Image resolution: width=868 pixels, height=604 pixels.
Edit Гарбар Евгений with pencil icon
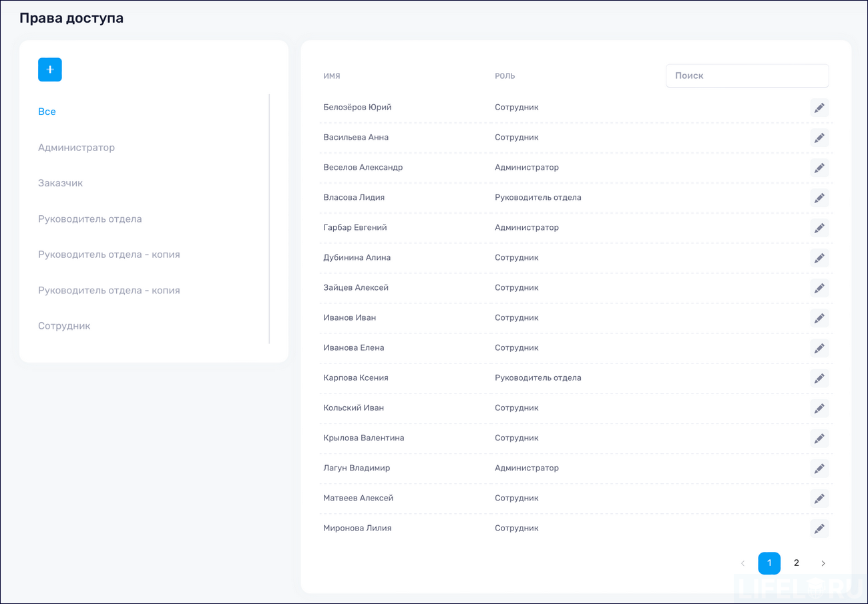pyautogui.click(x=819, y=228)
